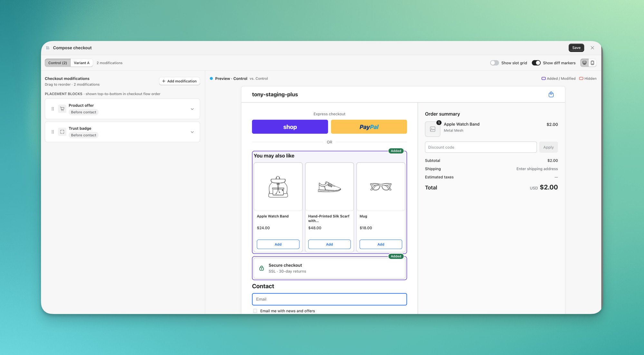The width and height of the screenshot is (644, 355).
Task: Click the Trust badge frame icon
Action: (62, 132)
